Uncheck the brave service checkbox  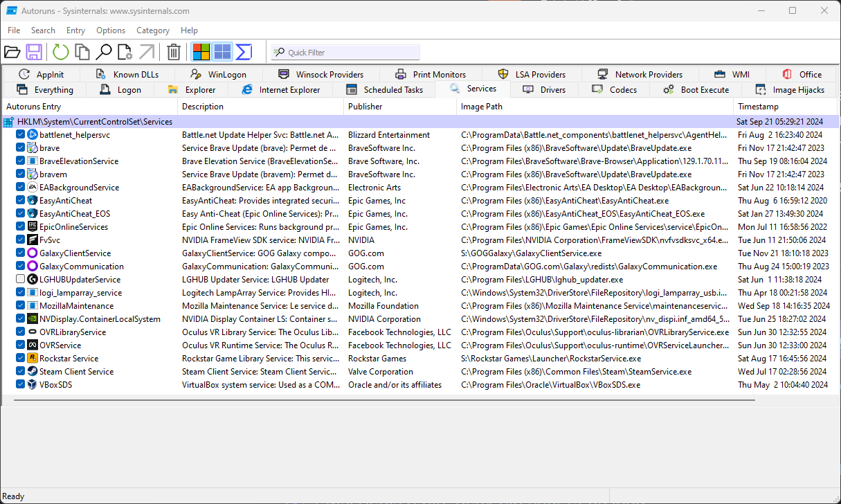pyautogui.click(x=20, y=148)
